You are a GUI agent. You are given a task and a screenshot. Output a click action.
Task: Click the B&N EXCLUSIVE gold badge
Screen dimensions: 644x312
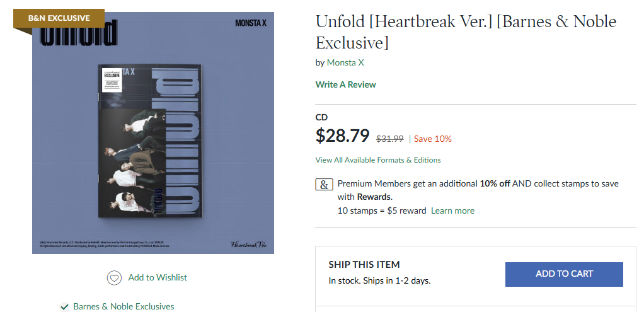(x=59, y=18)
